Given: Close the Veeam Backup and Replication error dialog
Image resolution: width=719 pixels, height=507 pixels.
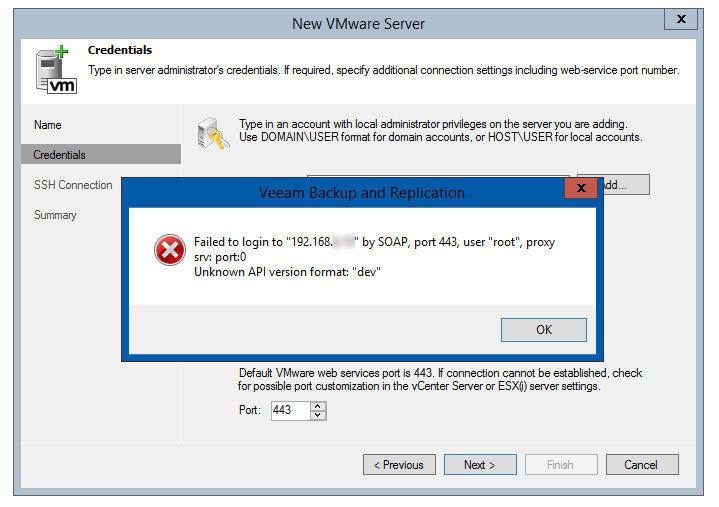Looking at the screenshot, I should 581,188.
